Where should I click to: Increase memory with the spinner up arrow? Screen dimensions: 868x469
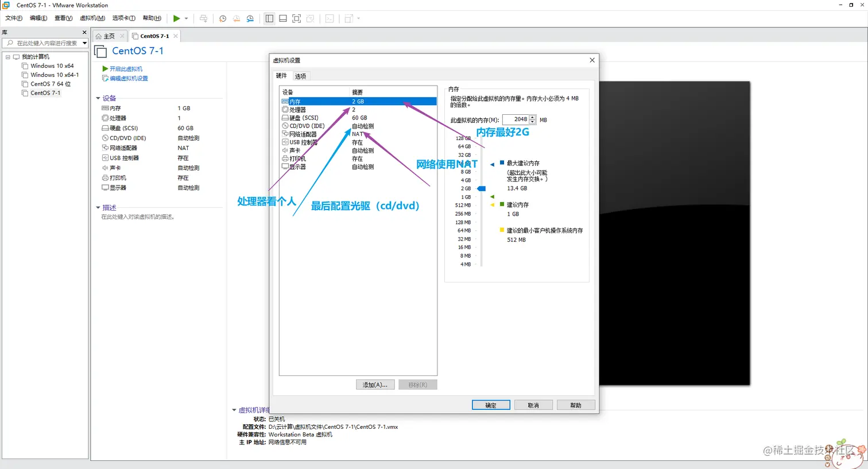tap(533, 118)
